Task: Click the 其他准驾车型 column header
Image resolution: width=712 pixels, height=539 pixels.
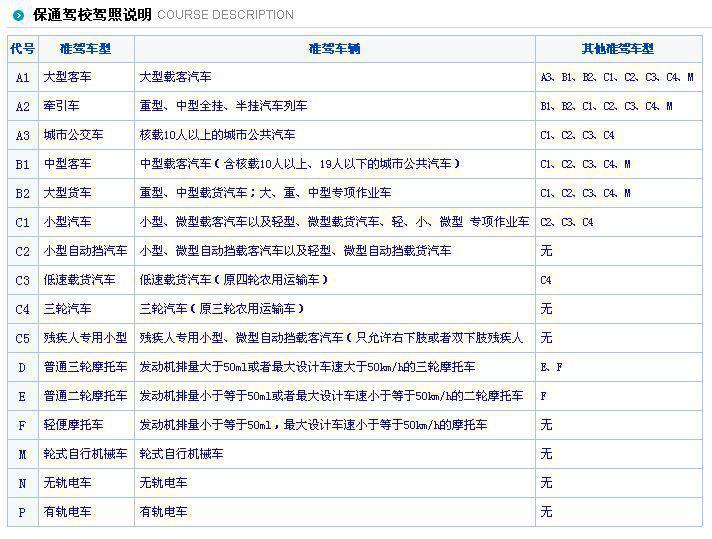Action: coord(618,49)
